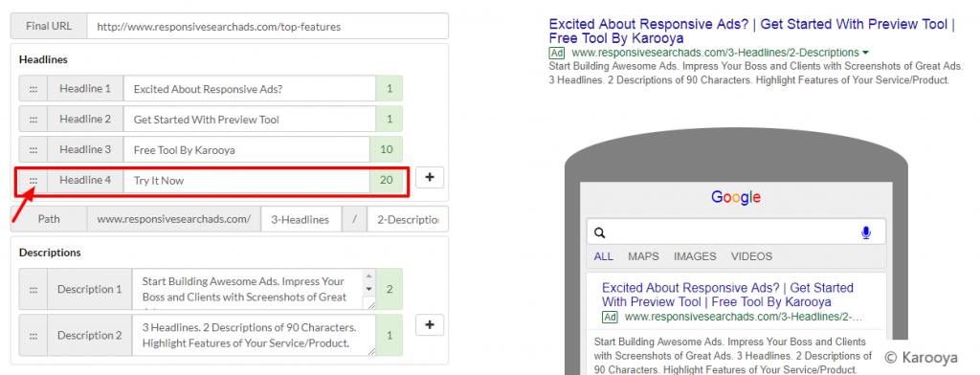Click the Headline 4 'Try It Now' field
This screenshot has height=375, width=980.
coord(247,181)
